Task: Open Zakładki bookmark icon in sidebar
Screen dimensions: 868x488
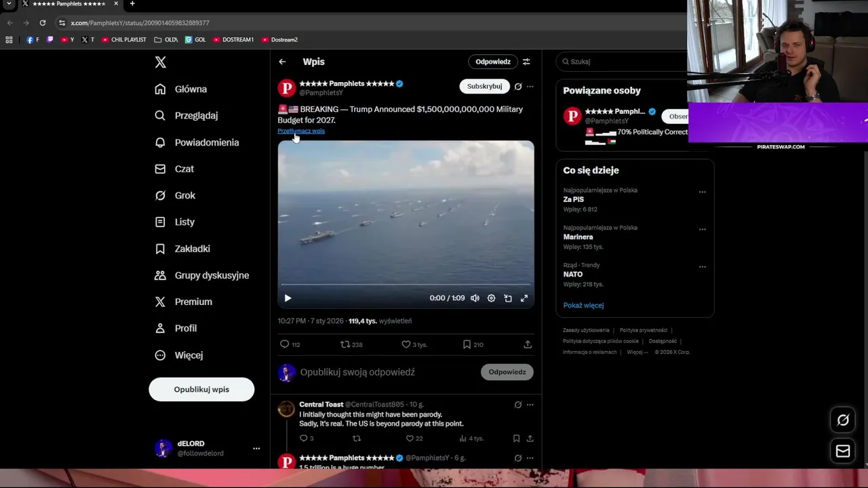Action: pos(160,249)
